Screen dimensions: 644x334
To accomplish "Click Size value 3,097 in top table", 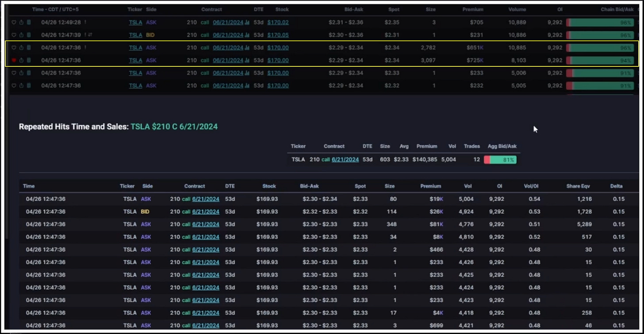I will pyautogui.click(x=428, y=60).
